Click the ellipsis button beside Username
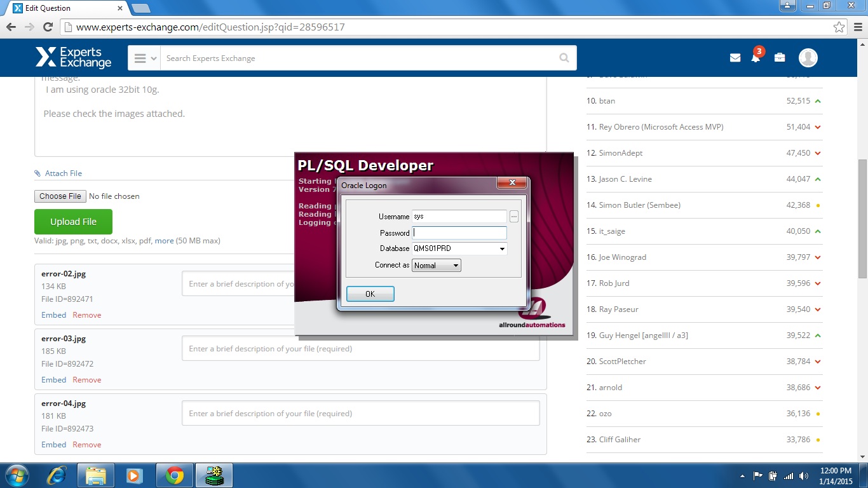 tap(514, 217)
